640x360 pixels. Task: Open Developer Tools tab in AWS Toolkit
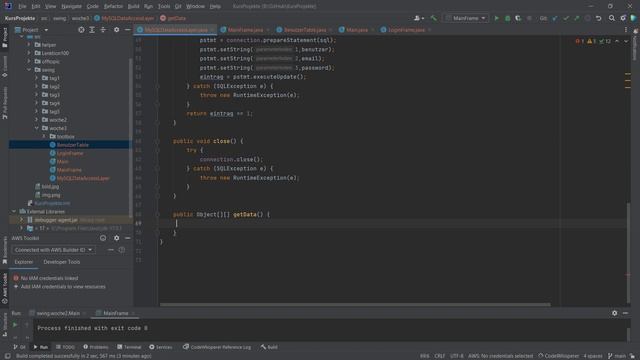(x=62, y=262)
